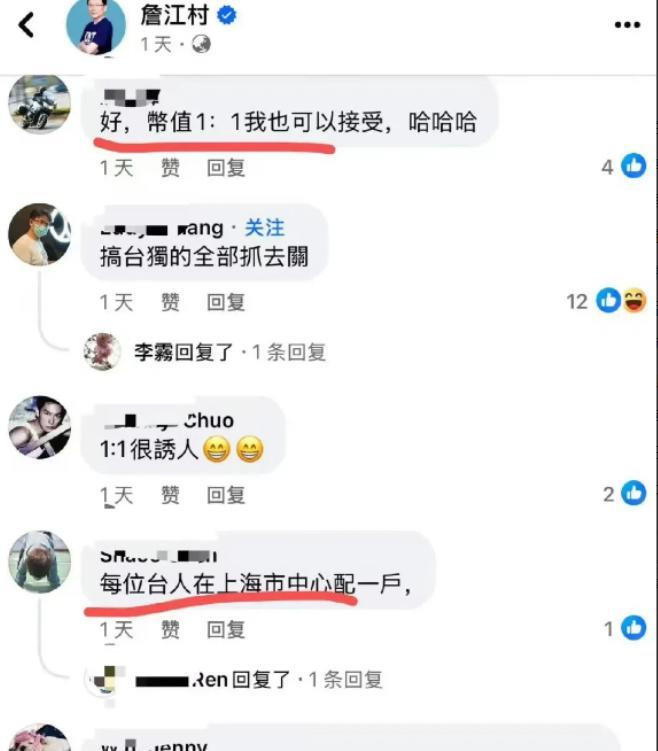Open 詹江村's profile picture
658x751 pixels.
(x=96, y=27)
